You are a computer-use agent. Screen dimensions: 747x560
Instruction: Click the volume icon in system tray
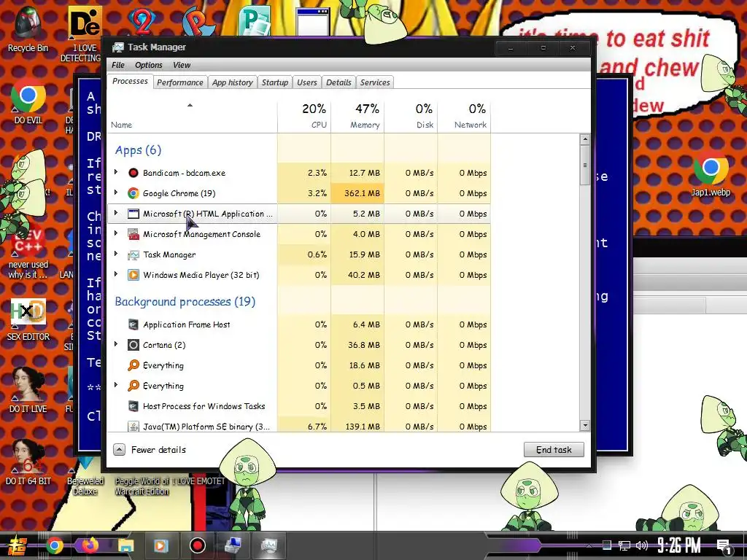tap(642, 545)
